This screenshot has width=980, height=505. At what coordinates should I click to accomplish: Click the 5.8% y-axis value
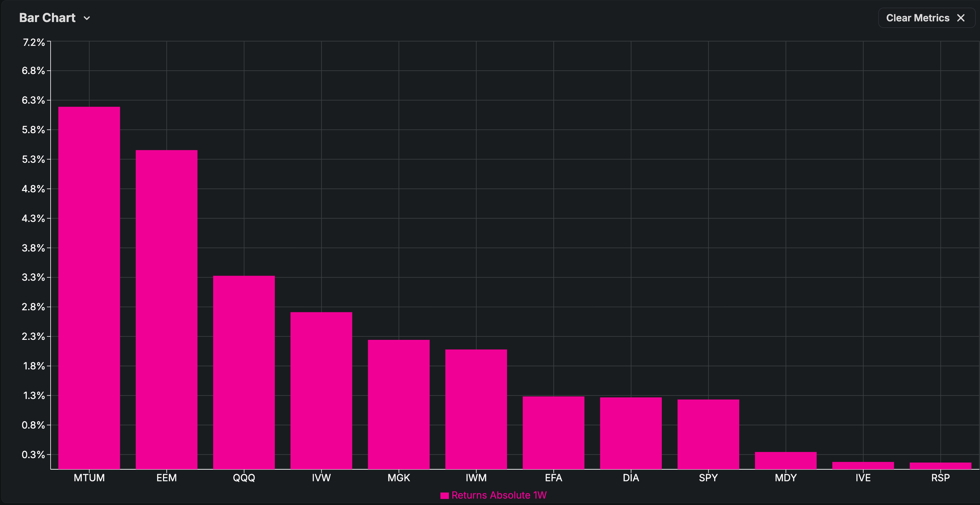pos(33,130)
